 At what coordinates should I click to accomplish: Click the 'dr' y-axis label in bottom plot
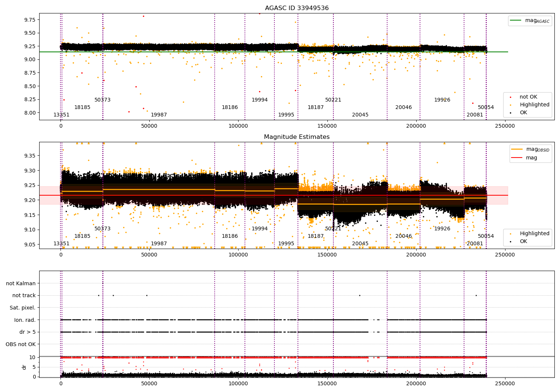point(24,367)
